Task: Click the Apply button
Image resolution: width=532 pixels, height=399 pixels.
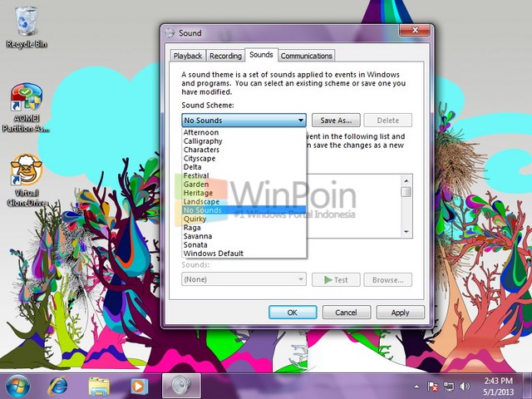Action: tap(400, 313)
